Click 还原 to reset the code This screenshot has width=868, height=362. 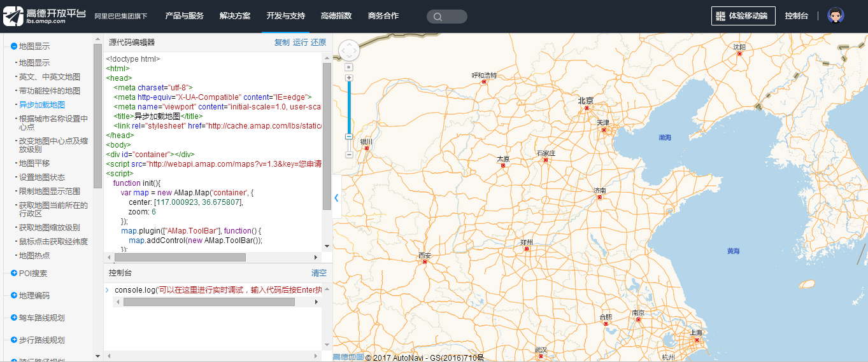click(x=318, y=43)
